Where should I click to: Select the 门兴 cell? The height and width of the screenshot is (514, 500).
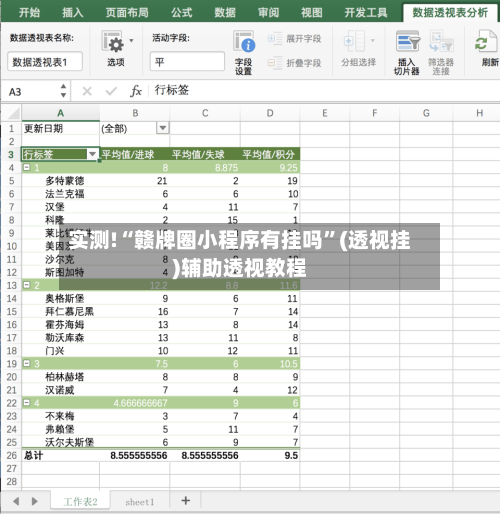(61, 351)
